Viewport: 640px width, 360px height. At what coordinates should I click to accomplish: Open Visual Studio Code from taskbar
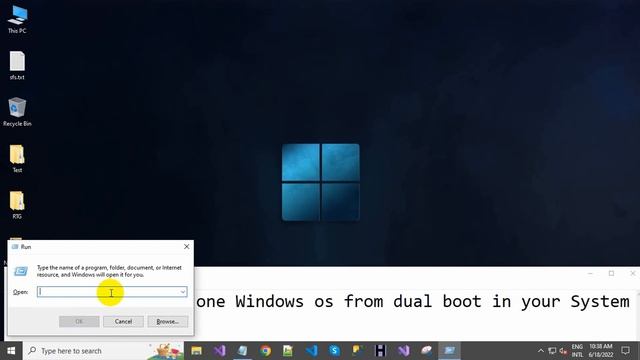pos(311,351)
